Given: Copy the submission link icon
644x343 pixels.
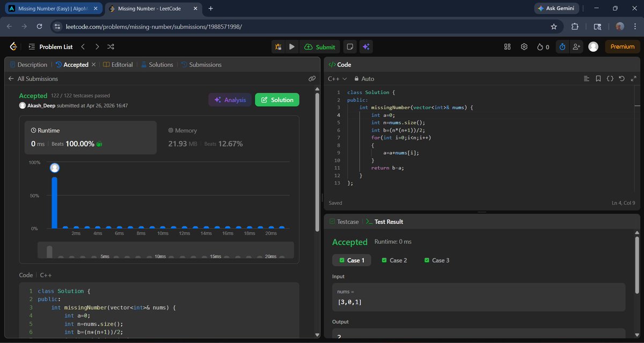Looking at the screenshot, I should point(312,78).
